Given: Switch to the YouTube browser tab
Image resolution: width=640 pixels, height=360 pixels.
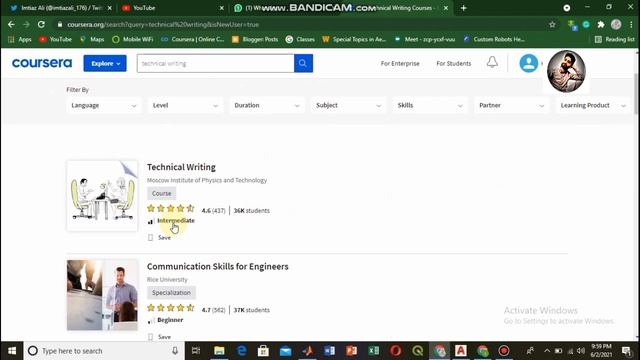Looking at the screenshot, I should pos(171,8).
